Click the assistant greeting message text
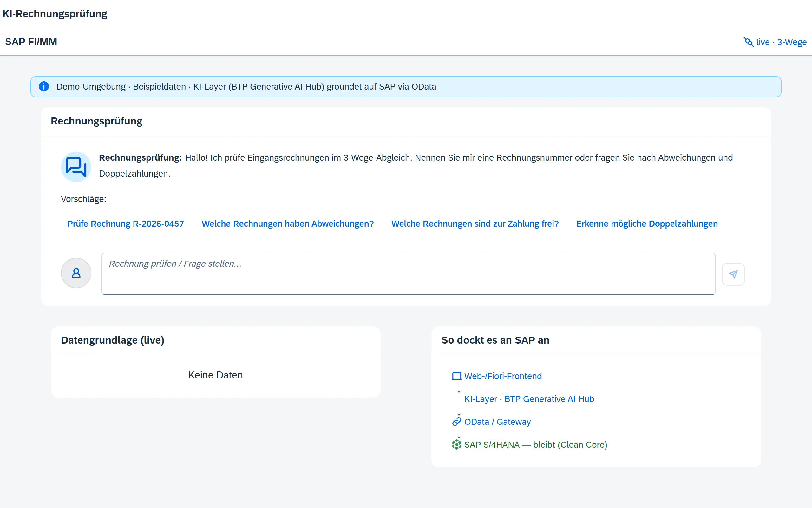812x508 pixels. tap(416, 166)
